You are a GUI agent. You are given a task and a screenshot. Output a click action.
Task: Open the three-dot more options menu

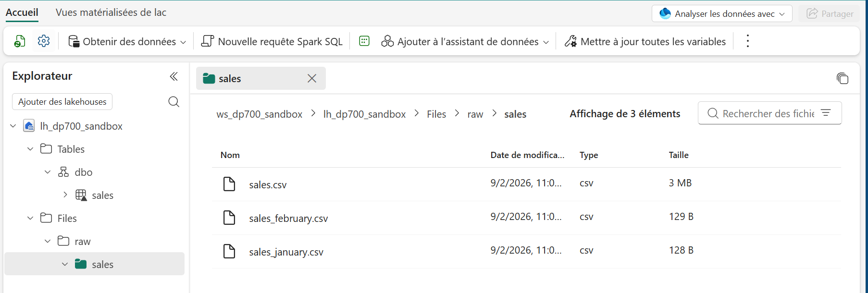tap(747, 41)
